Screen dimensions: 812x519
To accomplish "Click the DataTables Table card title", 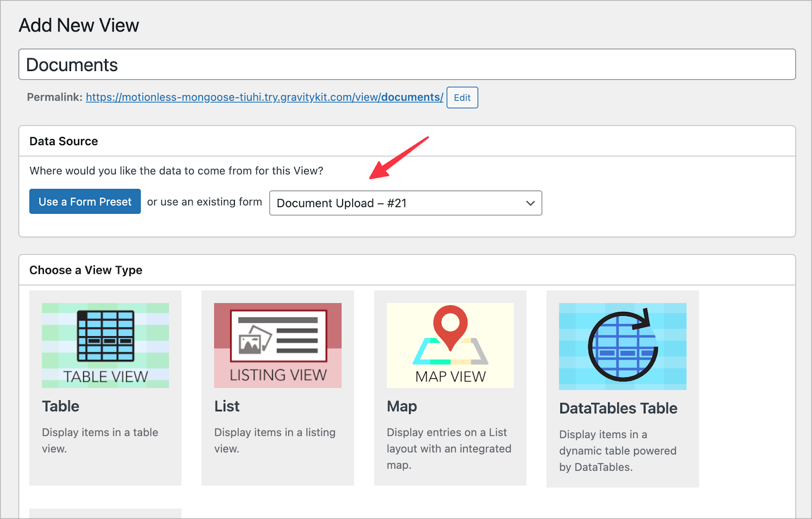I will [x=618, y=408].
